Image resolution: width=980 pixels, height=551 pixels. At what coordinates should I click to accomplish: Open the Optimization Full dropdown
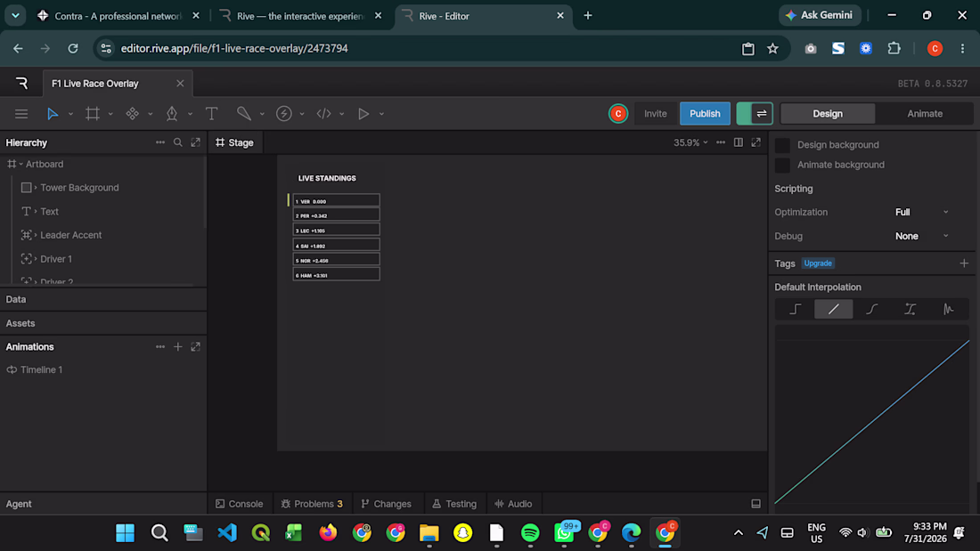click(922, 213)
